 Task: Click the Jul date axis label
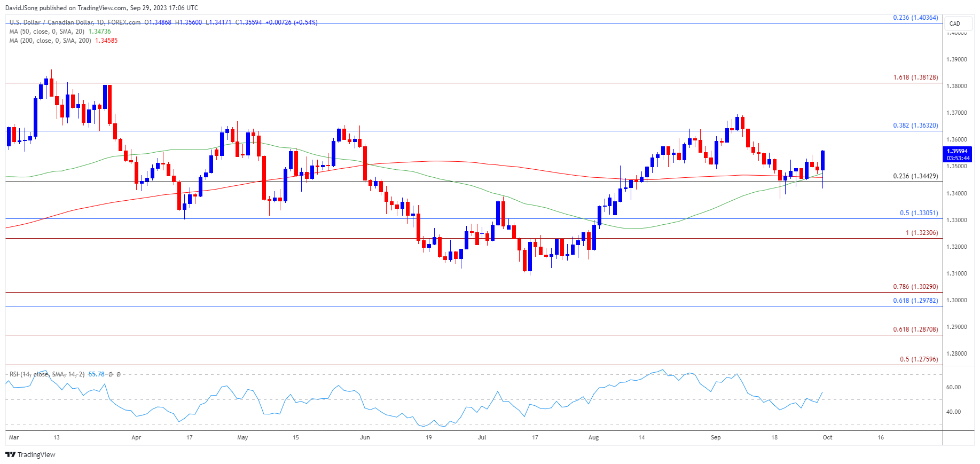tap(482, 437)
